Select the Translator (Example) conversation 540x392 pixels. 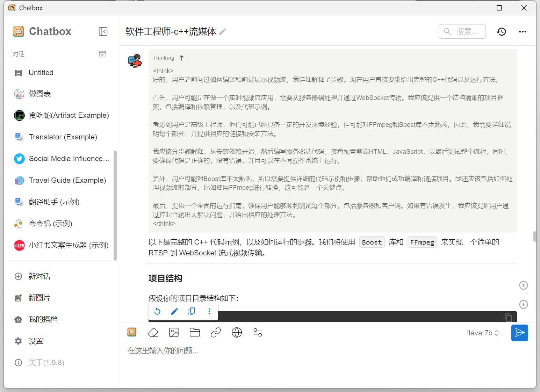coord(63,137)
